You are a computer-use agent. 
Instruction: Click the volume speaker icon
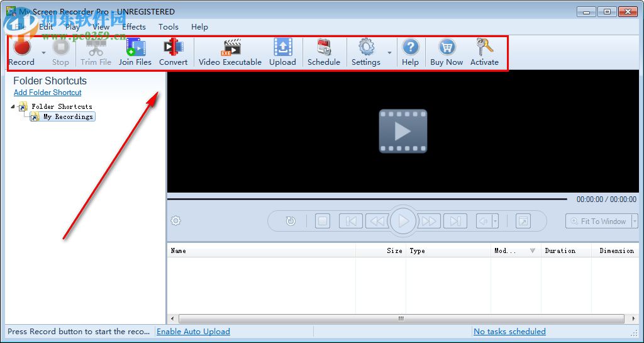[484, 221]
